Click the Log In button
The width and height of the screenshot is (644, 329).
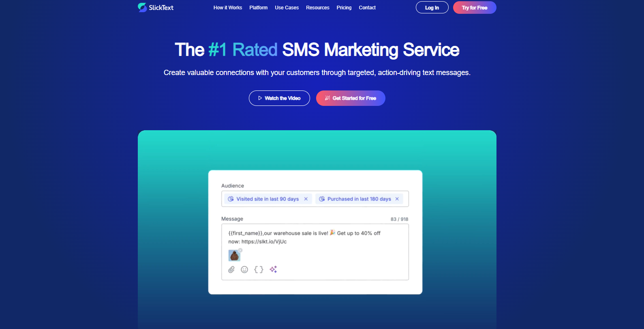tap(432, 8)
